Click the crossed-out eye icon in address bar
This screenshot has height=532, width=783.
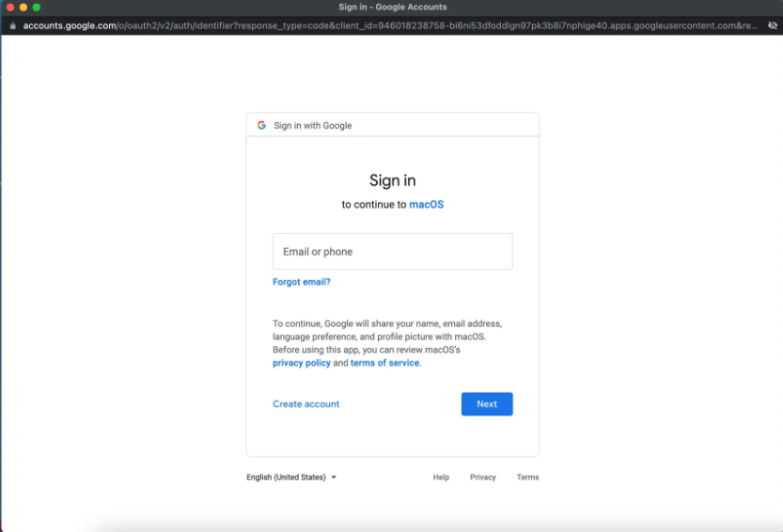(x=772, y=25)
